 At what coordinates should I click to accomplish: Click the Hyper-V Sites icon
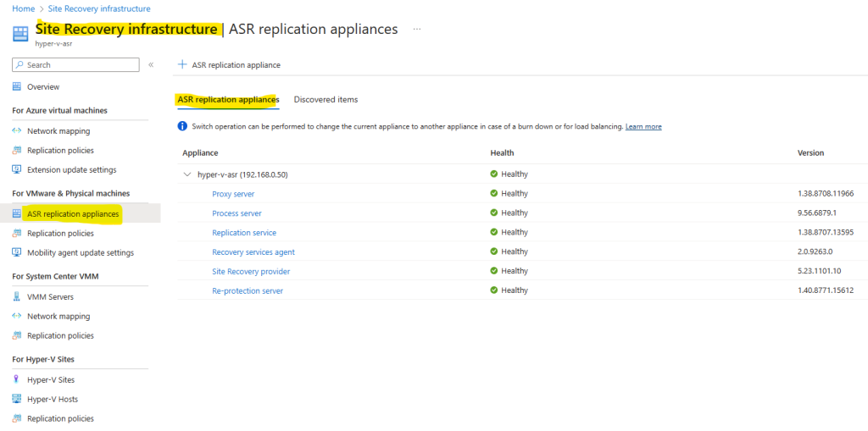tap(17, 380)
